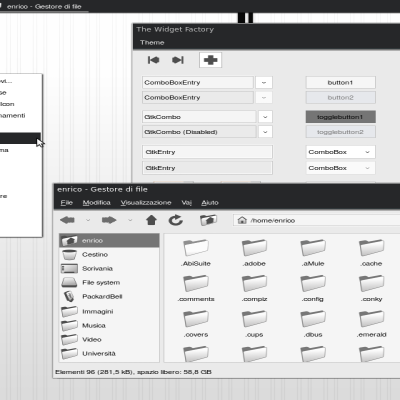This screenshot has width=400, height=400.
Task: Open the .adobe folder
Action: point(254,253)
